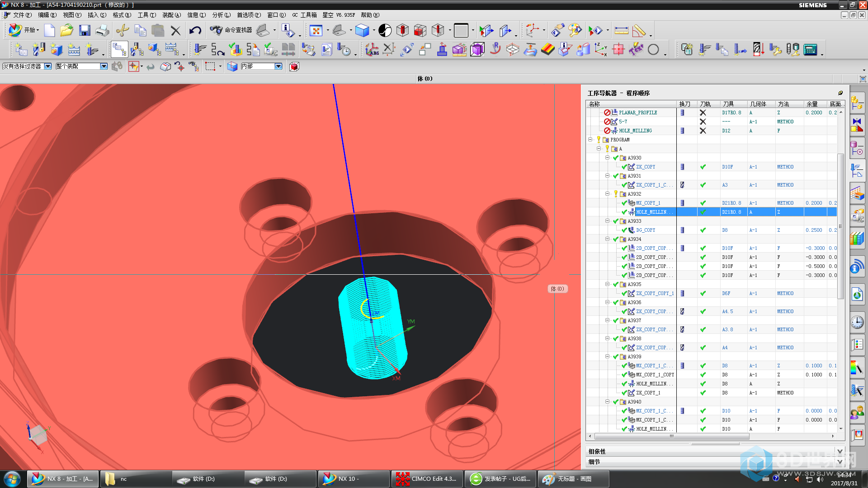Click the 刀具 column header
This screenshot has height=488, width=868.
click(734, 104)
